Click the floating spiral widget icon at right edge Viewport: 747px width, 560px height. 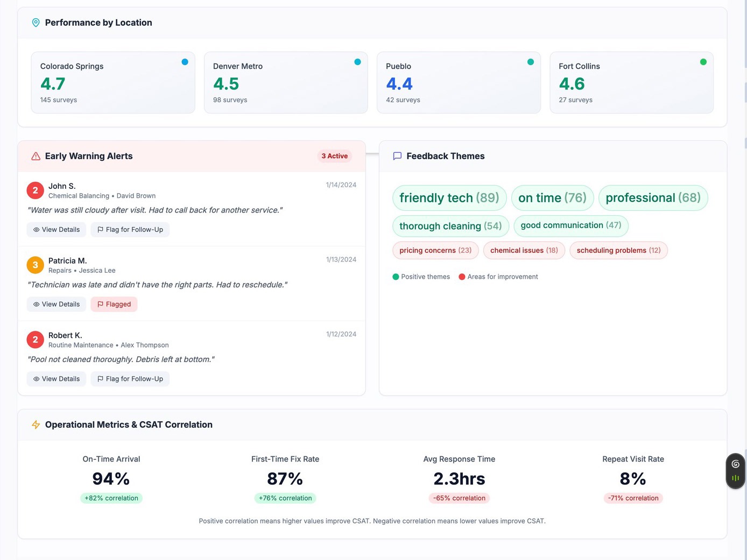click(735, 464)
